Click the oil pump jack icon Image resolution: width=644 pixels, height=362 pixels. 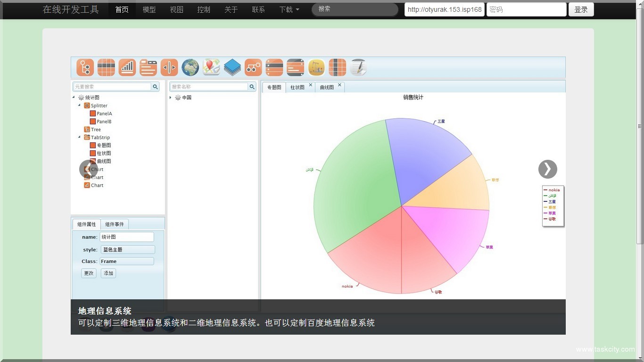(x=316, y=67)
